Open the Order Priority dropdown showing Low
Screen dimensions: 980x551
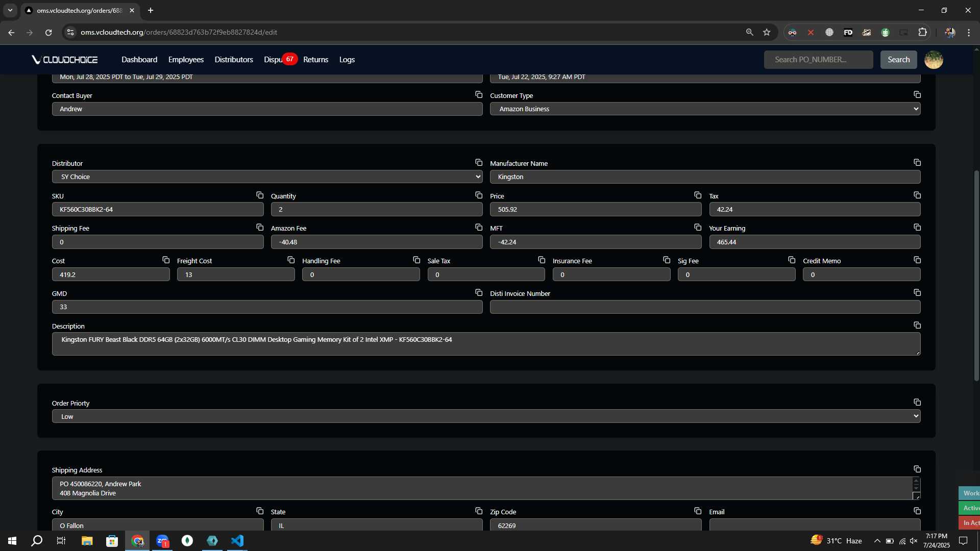pyautogui.click(x=486, y=416)
